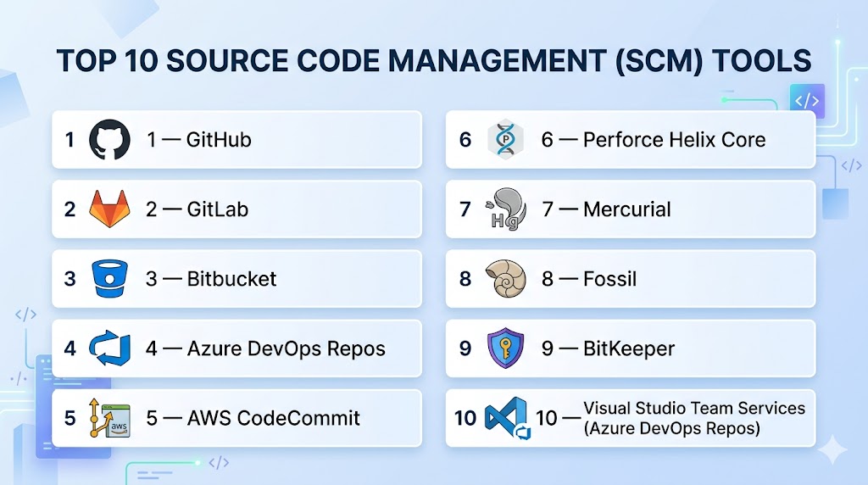Click the Fossil shell icon
Viewport: 868px width, 485px height.
[x=505, y=279]
